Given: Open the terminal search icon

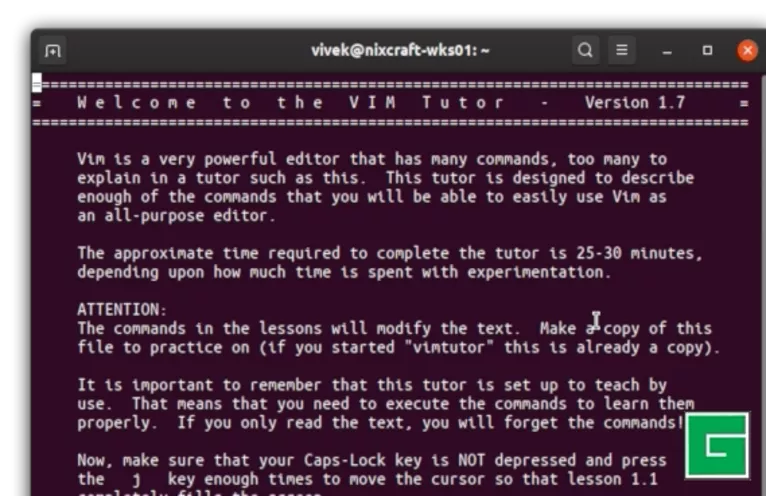Looking at the screenshot, I should (x=585, y=50).
